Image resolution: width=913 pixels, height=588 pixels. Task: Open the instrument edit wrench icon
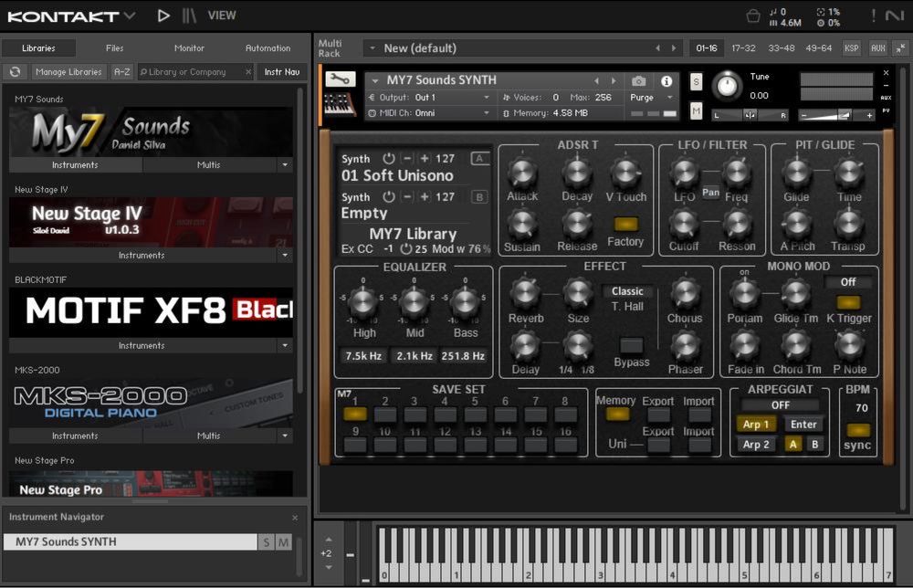(x=340, y=79)
